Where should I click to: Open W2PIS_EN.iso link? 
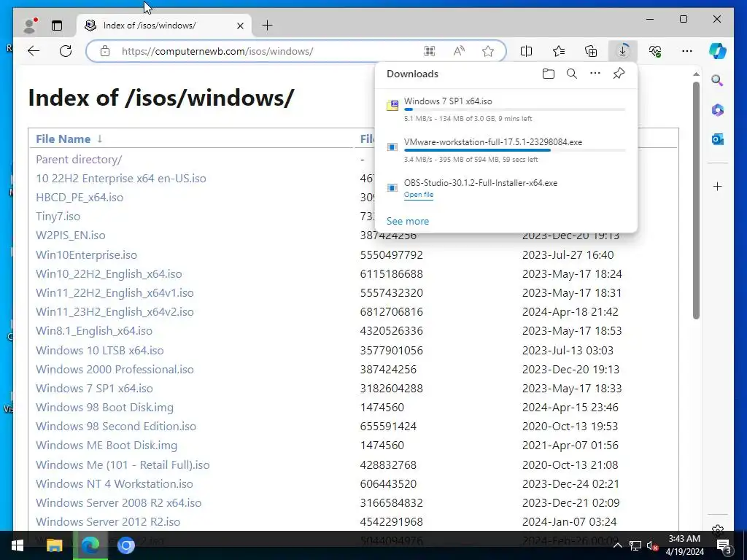pyautogui.click(x=71, y=236)
